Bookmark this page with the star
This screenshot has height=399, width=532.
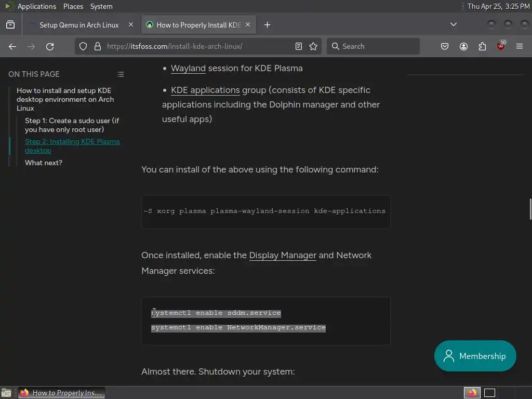313,46
